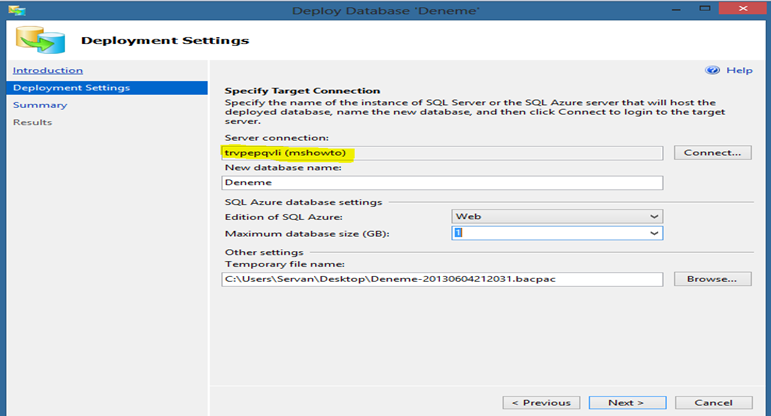Click the Browse... button
Image resolution: width=771 pixels, height=416 pixels.
coord(712,279)
